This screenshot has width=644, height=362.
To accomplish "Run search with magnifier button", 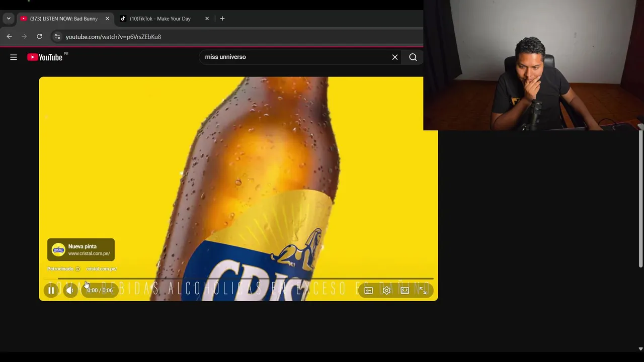I will pos(413,57).
